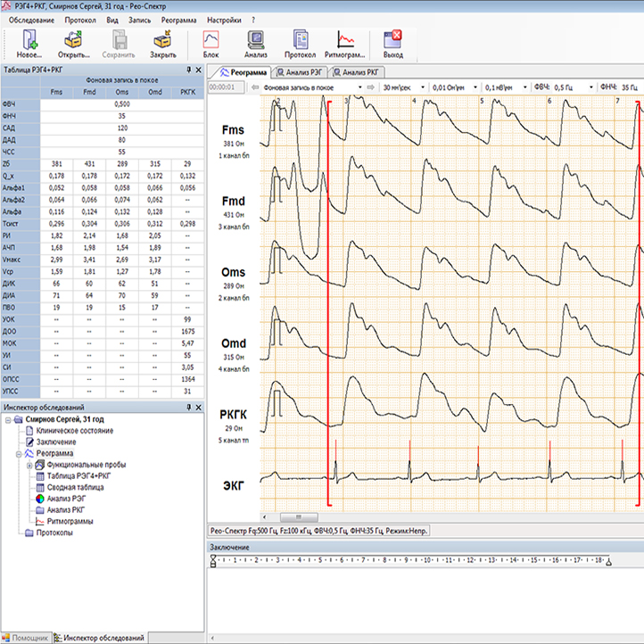Pin the Таблица РЭГ4+РКГ panel
The image size is (644, 644).
click(187, 69)
